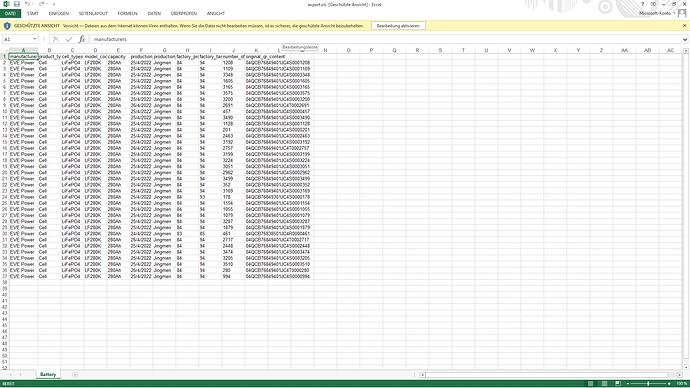The width and height of the screenshot is (690, 388).
Task: Switch to the DATEN ribbon tab
Action: coord(154,14)
